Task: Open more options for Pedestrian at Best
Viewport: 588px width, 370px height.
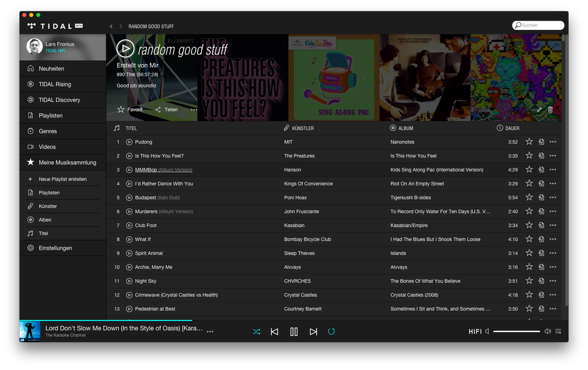Action: coord(553,309)
